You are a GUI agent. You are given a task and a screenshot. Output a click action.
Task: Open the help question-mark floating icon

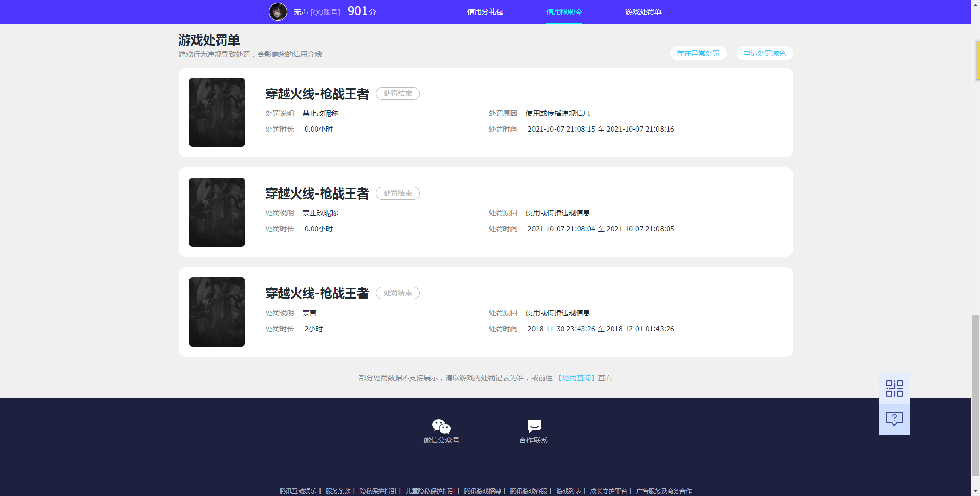[x=894, y=419]
